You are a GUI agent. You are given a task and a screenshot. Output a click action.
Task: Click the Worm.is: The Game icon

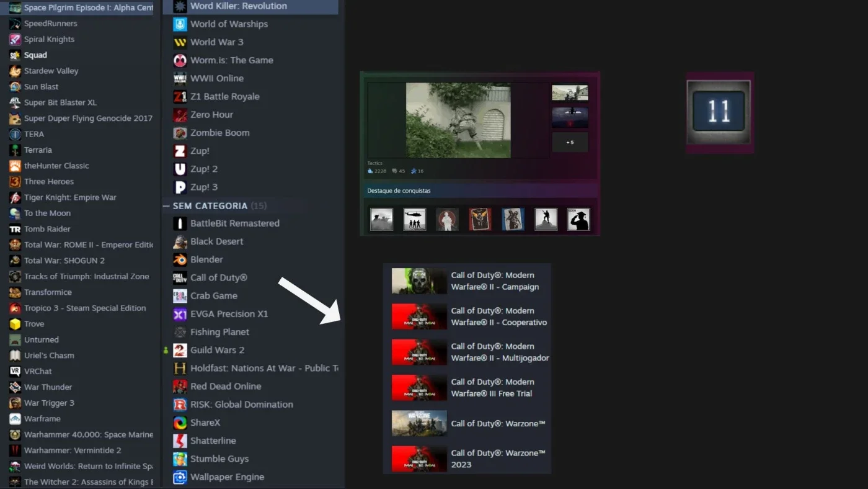(180, 60)
